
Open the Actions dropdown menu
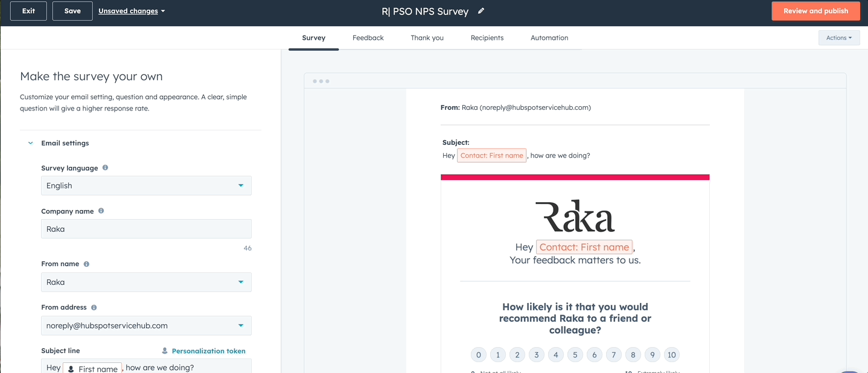pos(839,37)
